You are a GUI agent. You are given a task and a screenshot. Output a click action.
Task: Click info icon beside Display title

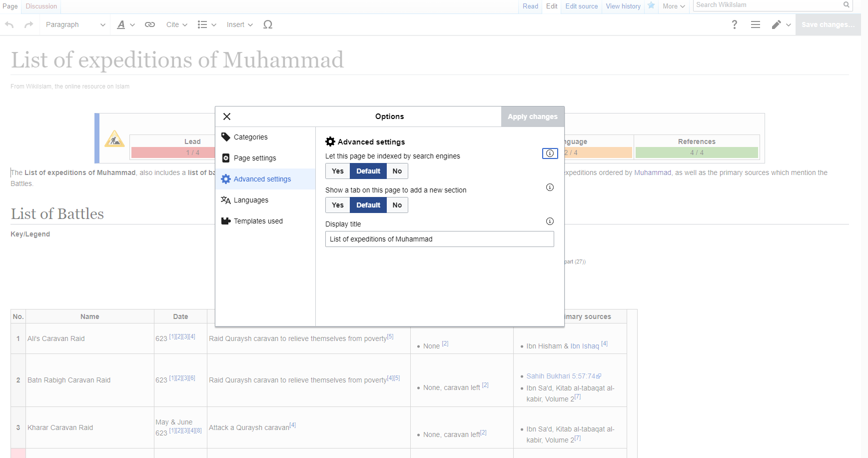550,221
